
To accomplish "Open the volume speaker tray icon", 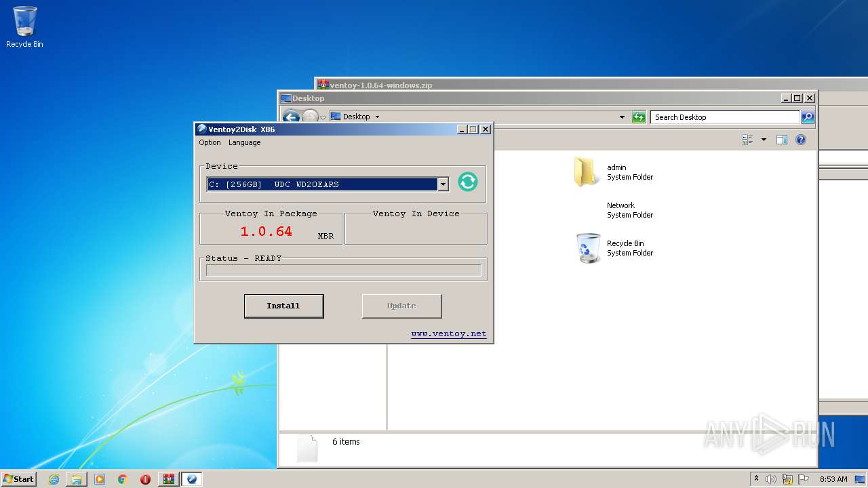I will [771, 479].
